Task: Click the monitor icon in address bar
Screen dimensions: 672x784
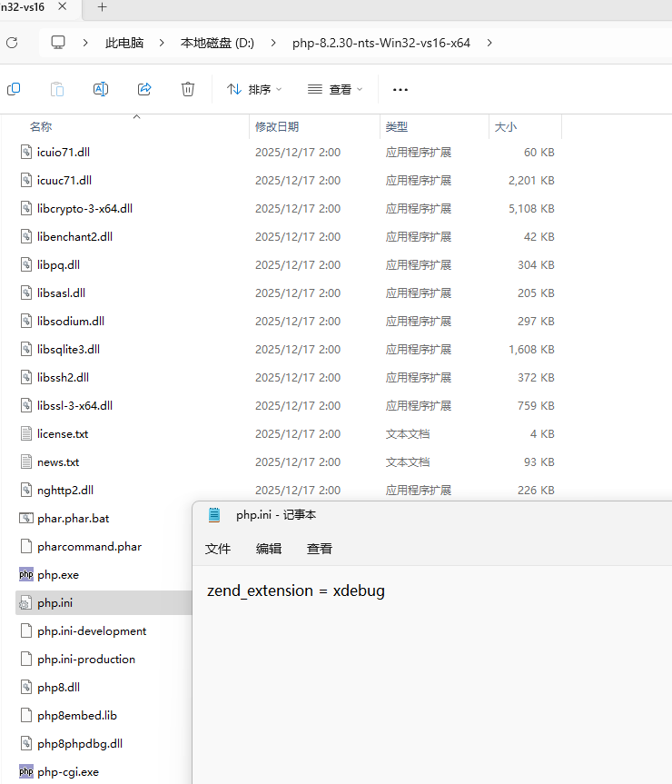Action: pyautogui.click(x=59, y=43)
